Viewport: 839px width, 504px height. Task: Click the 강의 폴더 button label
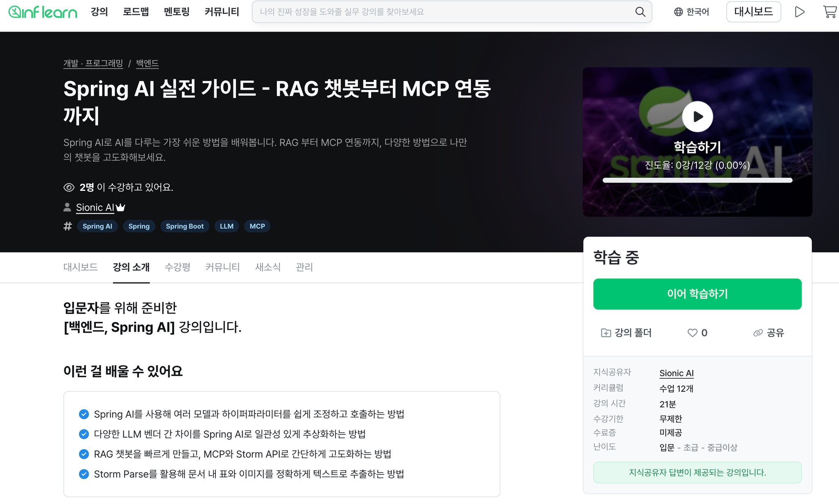(x=633, y=333)
